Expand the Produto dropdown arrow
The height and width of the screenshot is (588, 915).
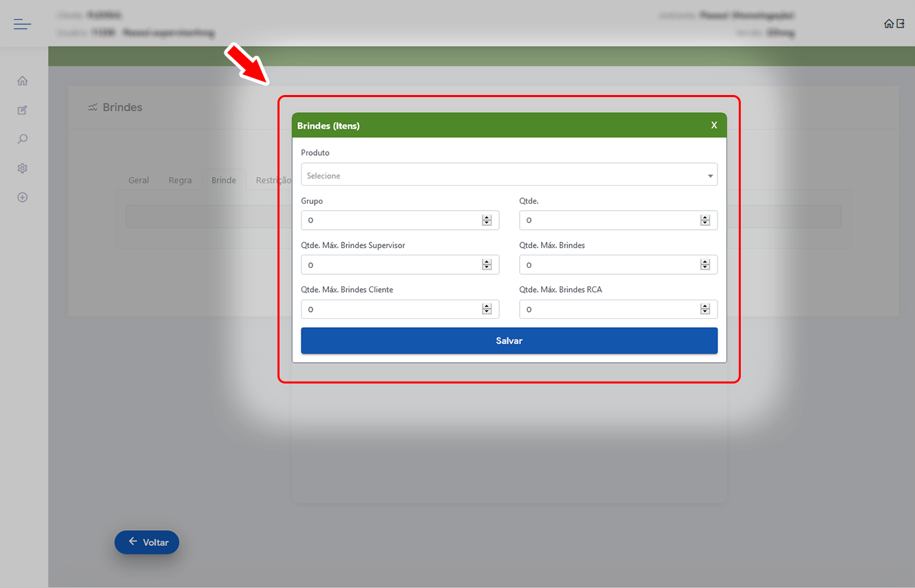[x=711, y=176]
